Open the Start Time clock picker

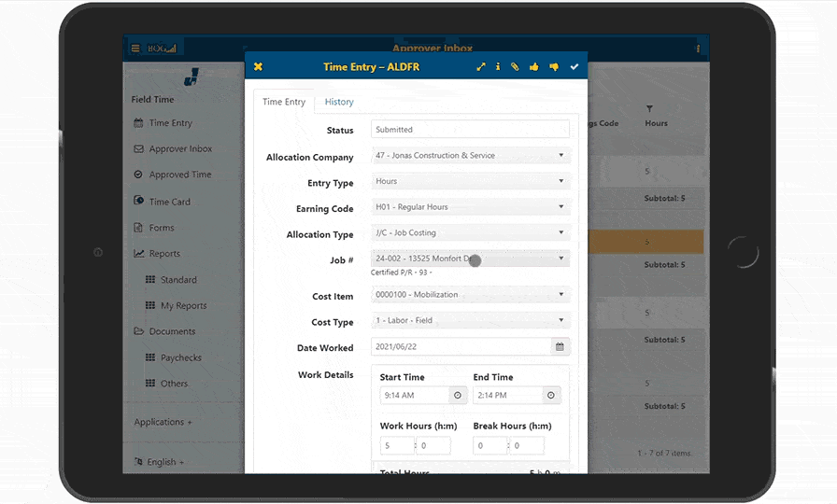pyautogui.click(x=458, y=395)
